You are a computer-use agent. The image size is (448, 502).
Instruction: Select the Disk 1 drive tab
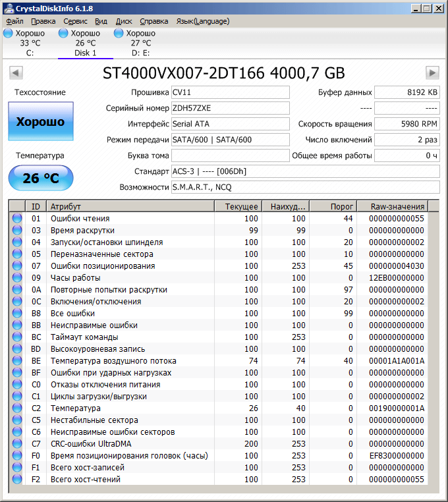(x=85, y=43)
